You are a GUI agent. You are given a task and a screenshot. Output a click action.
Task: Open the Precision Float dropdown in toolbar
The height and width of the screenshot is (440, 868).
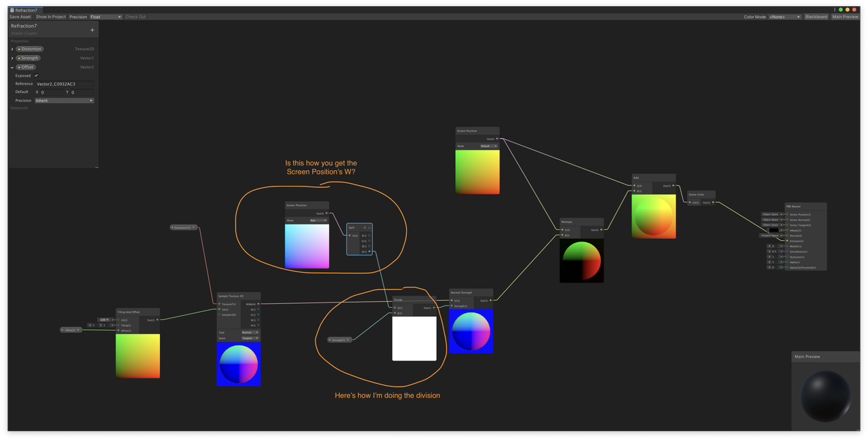coord(106,17)
